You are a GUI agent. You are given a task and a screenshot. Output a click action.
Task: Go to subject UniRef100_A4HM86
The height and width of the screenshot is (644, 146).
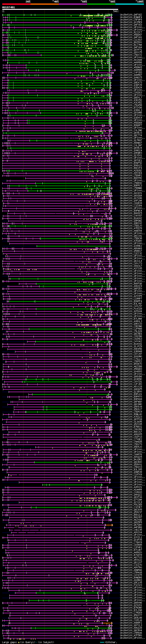click(131, 63)
